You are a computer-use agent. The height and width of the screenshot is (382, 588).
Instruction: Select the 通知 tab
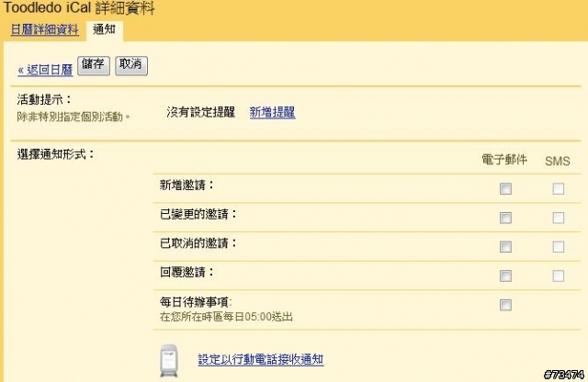105,29
